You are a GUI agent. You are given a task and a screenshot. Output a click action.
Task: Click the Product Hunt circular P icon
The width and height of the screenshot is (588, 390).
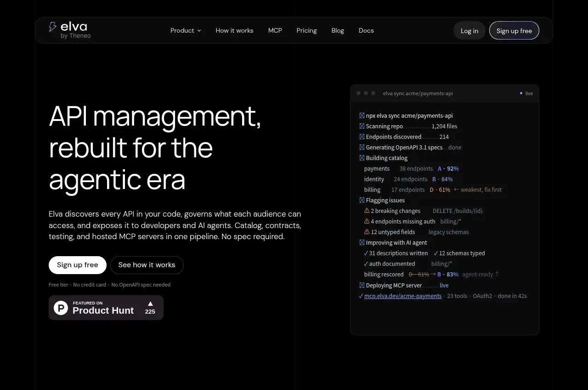click(x=61, y=308)
